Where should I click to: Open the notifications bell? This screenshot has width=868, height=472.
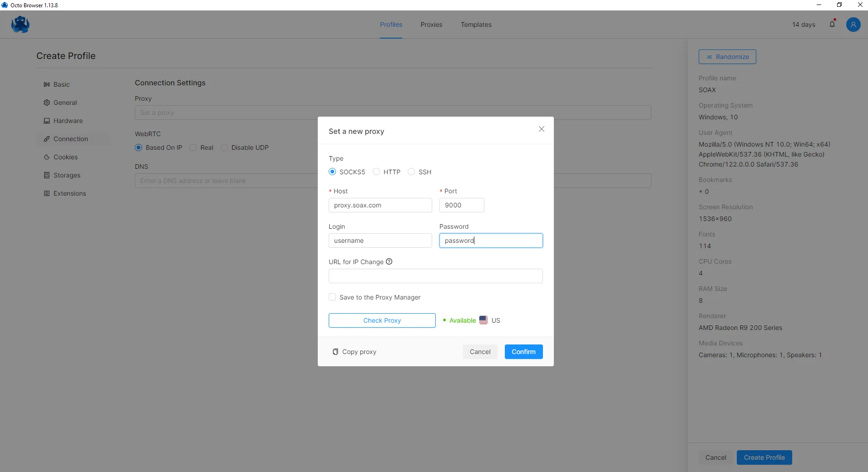click(x=832, y=24)
